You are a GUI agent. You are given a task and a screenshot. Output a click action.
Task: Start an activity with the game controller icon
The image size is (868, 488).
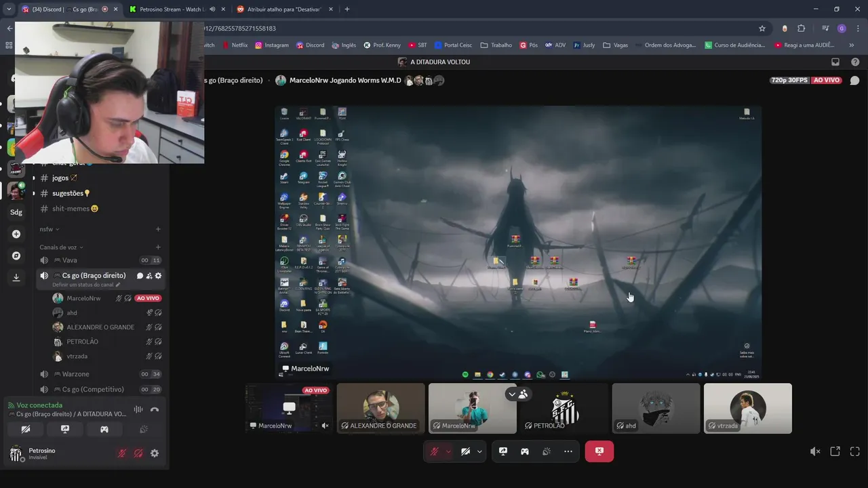click(525, 451)
